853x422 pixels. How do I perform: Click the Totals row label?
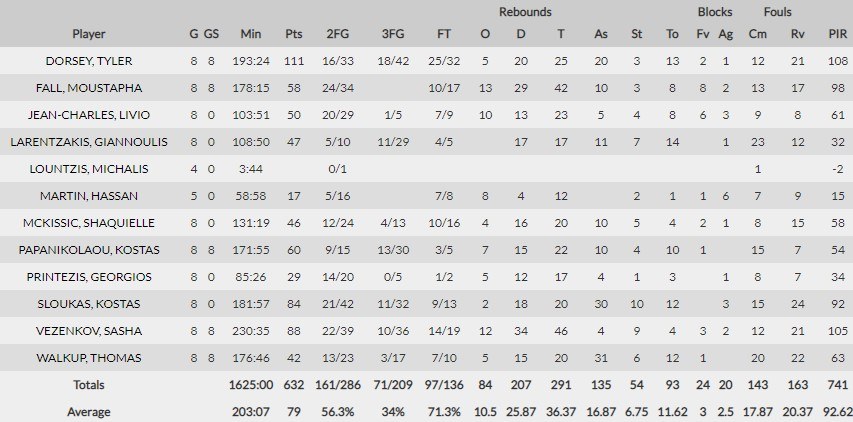[x=88, y=384]
